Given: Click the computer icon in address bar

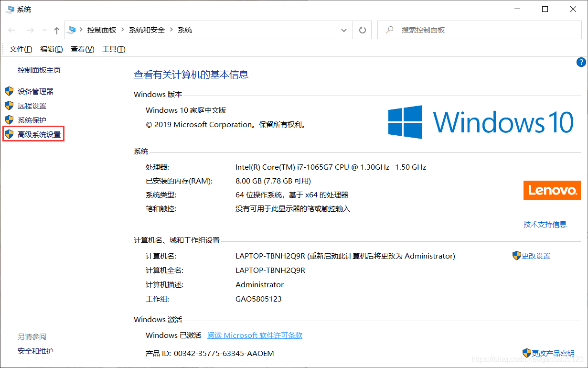Looking at the screenshot, I should coord(72,30).
